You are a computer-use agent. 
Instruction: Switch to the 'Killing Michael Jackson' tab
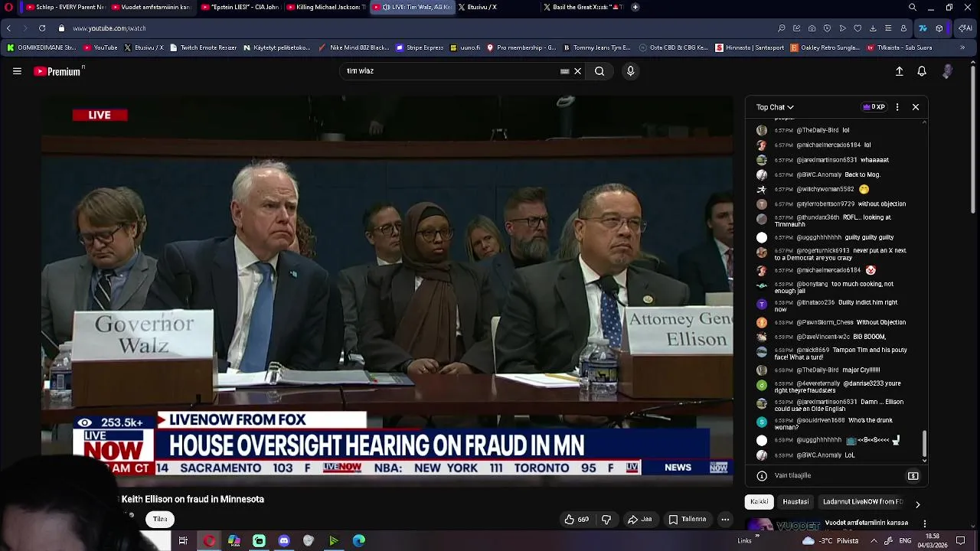[x=325, y=7]
